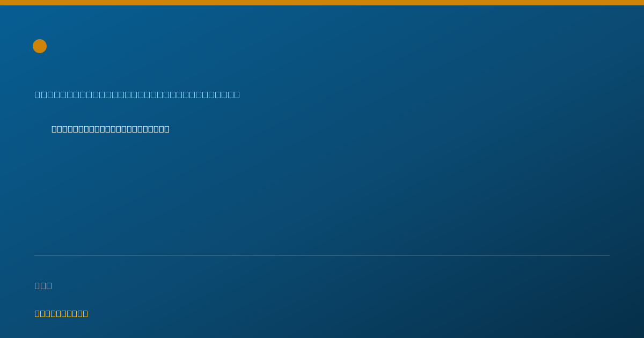Image resolution: width=644 pixels, height=338 pixels.
Task: Click the first glyph of the yellow text
Action: pos(37,314)
